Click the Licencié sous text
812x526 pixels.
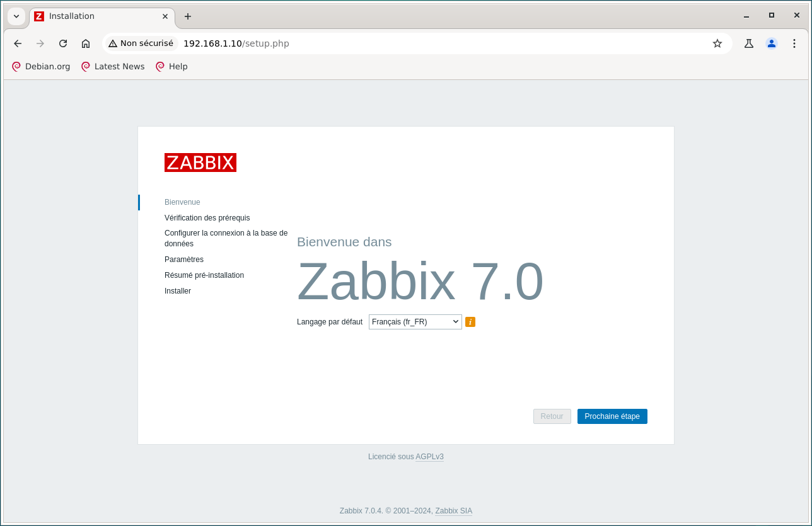pyautogui.click(x=391, y=457)
